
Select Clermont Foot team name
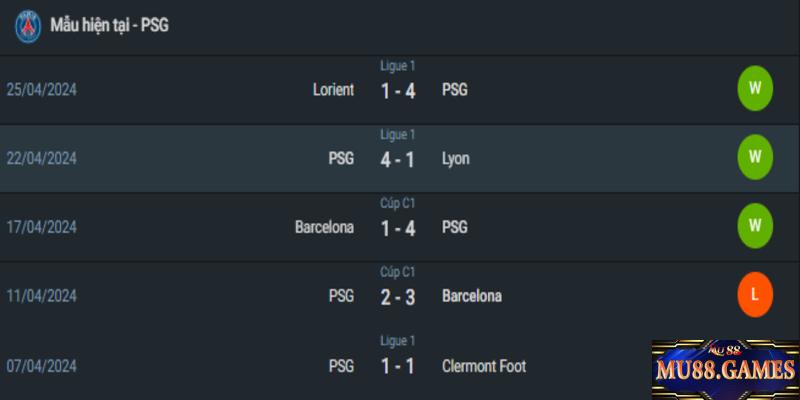[484, 366]
